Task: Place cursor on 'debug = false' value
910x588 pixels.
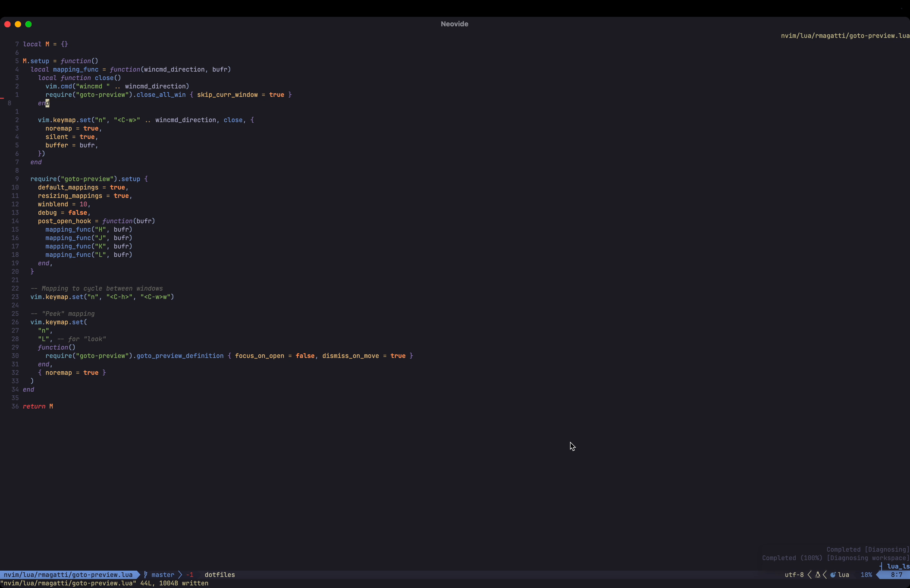Action: coord(77,213)
